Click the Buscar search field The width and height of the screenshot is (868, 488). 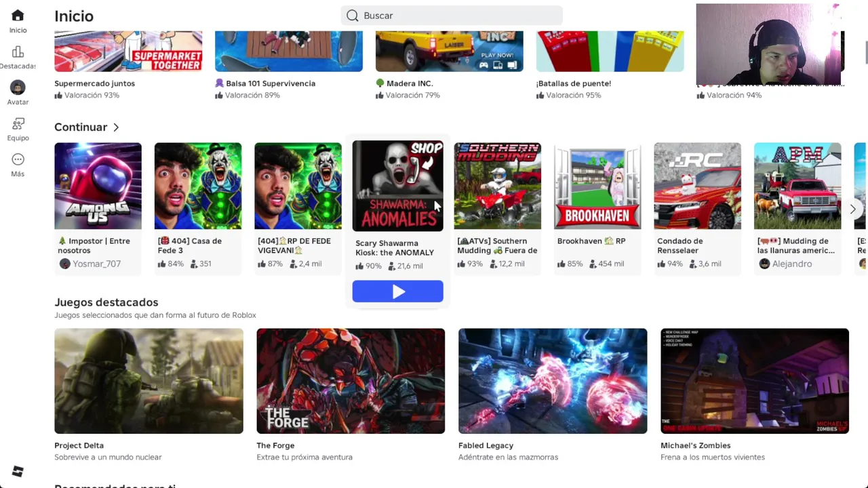452,16
